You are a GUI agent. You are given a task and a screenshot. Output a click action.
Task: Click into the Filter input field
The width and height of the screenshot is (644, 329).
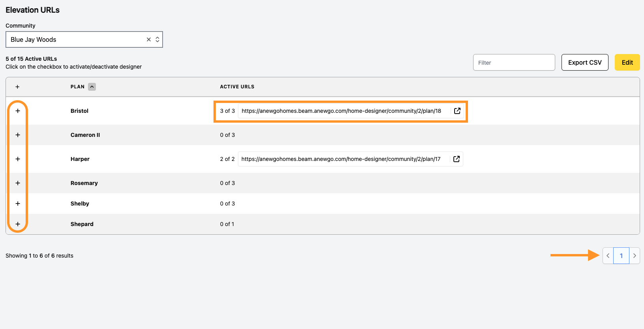coord(514,62)
